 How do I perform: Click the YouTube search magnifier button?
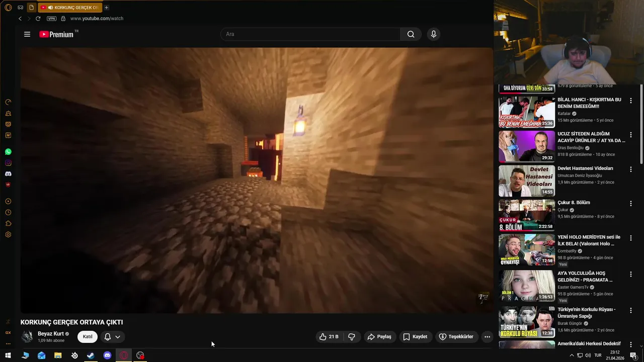pyautogui.click(x=411, y=34)
